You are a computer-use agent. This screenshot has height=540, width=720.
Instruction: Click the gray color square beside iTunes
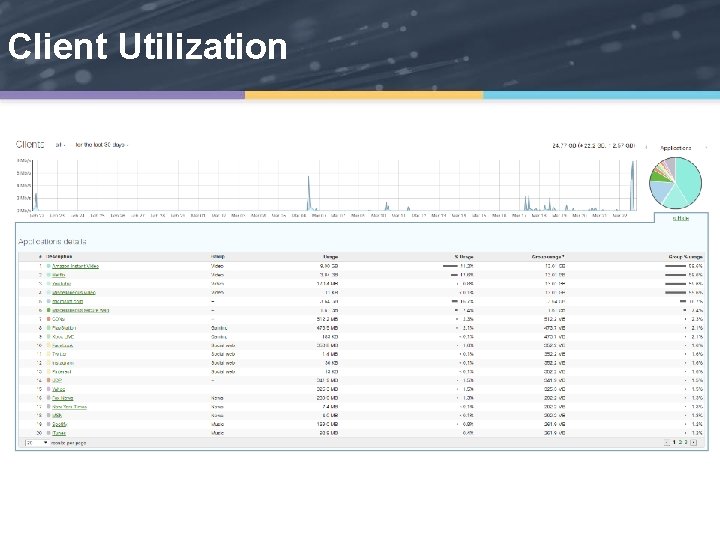(x=49, y=433)
